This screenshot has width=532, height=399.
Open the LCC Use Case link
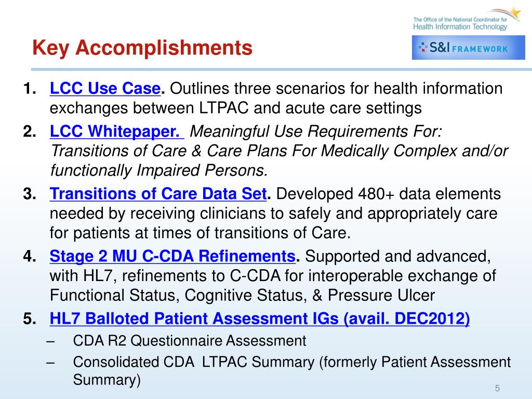point(105,88)
